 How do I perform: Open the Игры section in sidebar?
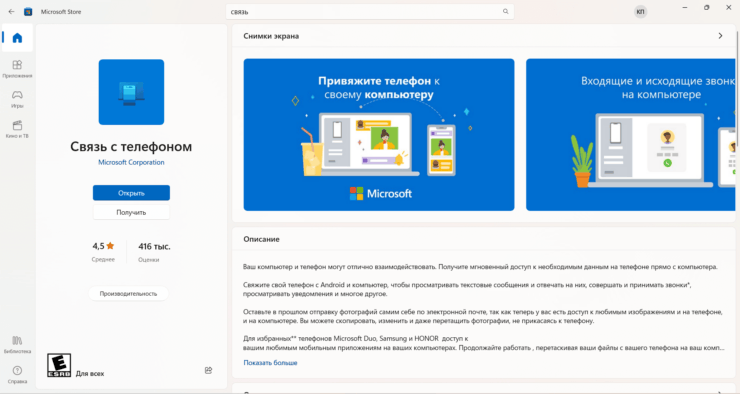tap(17, 99)
